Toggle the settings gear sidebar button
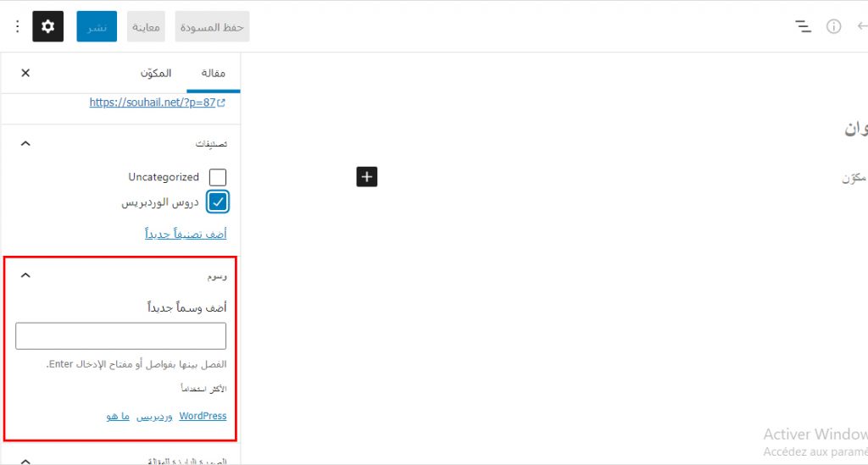868x465 pixels. [x=48, y=27]
